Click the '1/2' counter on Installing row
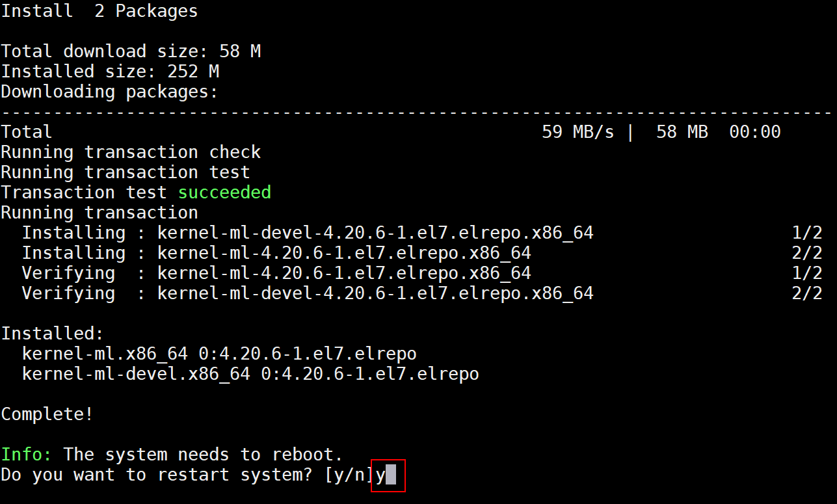837x504 pixels. click(807, 233)
